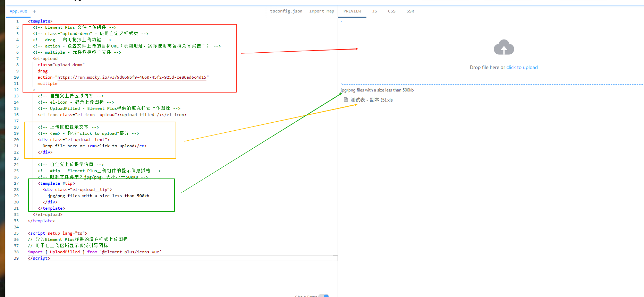Click the 'drag' attribute on line 9

43,71
